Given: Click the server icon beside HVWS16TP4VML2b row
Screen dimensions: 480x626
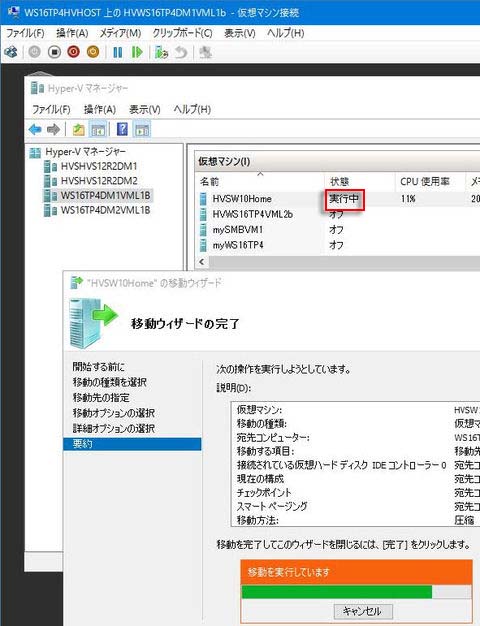Looking at the screenshot, I should [x=203, y=214].
